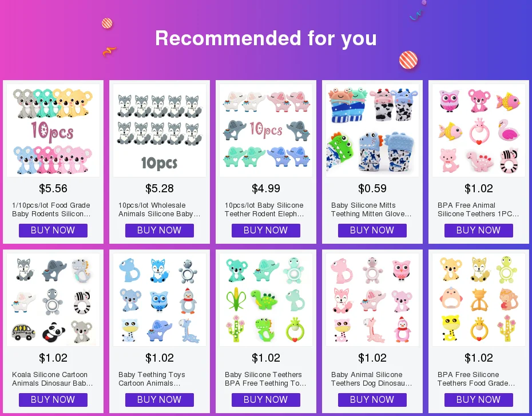Viewport: 532px width, 416px height.
Task: Open the Baby Silicone Teethers BPA Free title
Action: pyautogui.click(x=265, y=379)
